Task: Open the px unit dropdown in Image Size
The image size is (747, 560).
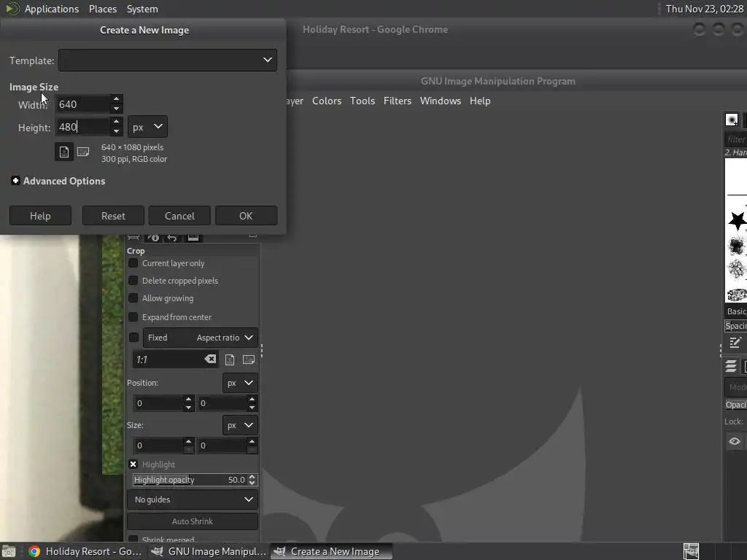Action: [147, 127]
